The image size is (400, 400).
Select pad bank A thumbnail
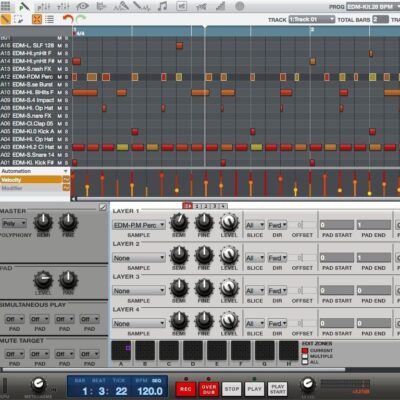coord(121,350)
